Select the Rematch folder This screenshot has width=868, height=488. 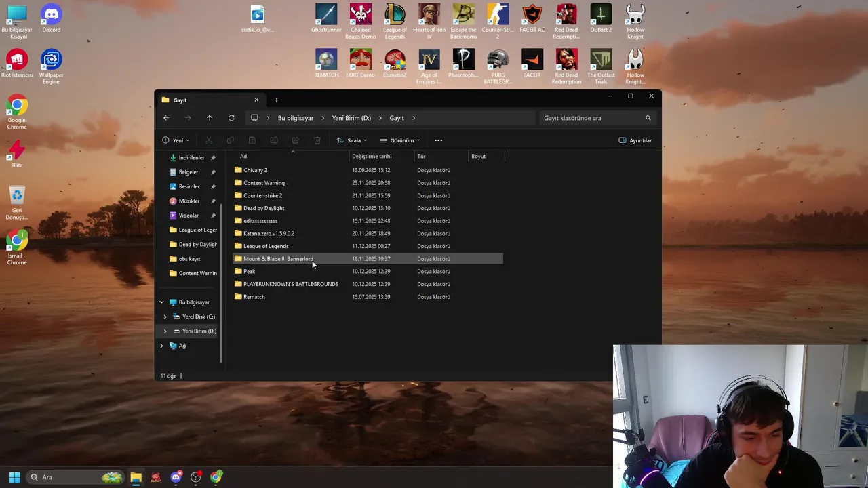pyautogui.click(x=367, y=297)
